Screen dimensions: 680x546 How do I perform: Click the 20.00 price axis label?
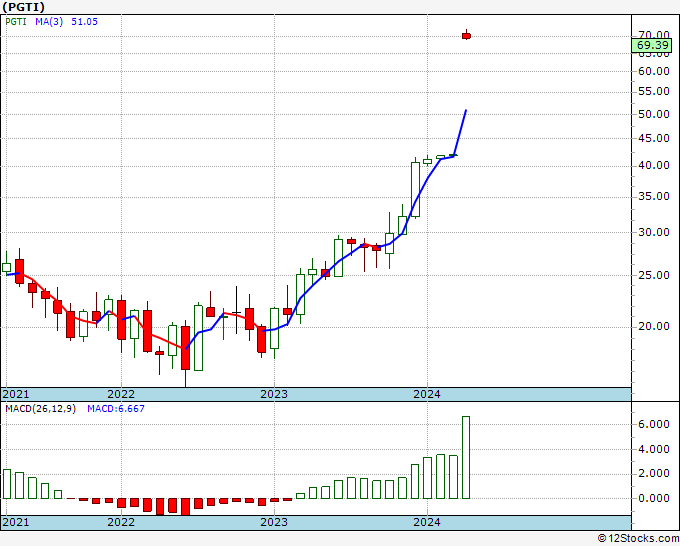tap(654, 326)
